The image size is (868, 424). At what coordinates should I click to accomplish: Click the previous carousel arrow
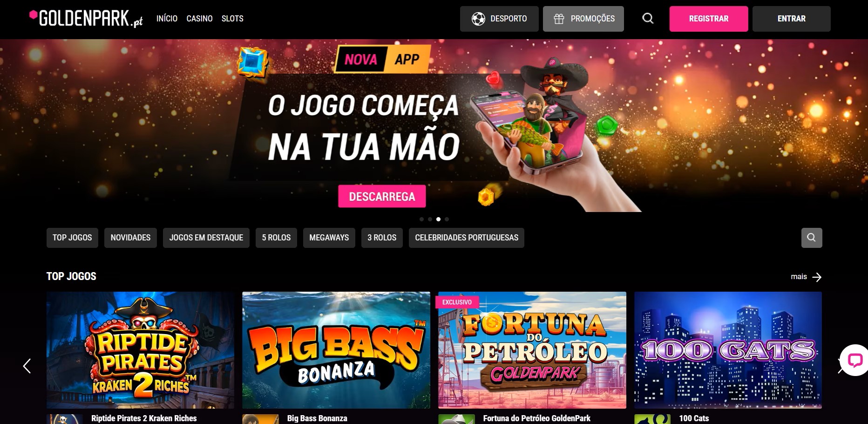[x=27, y=366]
